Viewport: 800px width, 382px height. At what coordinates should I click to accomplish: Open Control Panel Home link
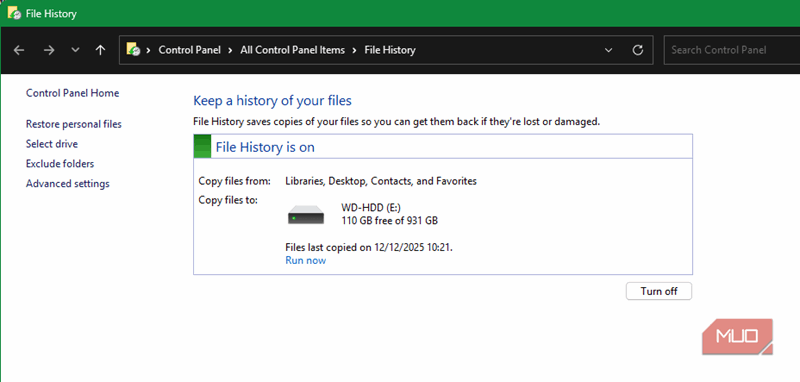[x=72, y=93]
